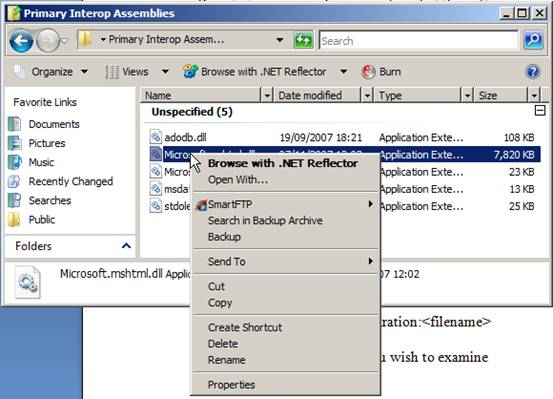553x399 pixels.
Task: Click the file icon in the 23 KB row
Action: 155,171
